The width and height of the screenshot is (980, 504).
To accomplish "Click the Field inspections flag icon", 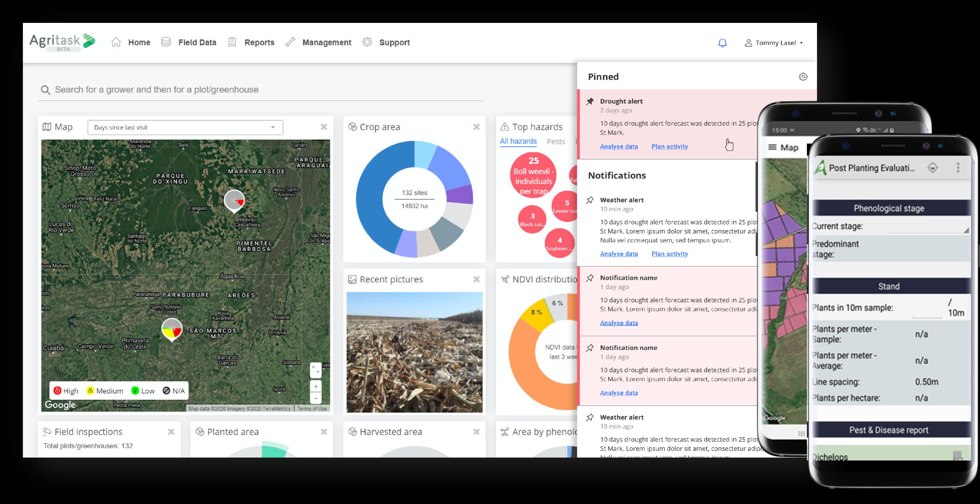I will (47, 432).
